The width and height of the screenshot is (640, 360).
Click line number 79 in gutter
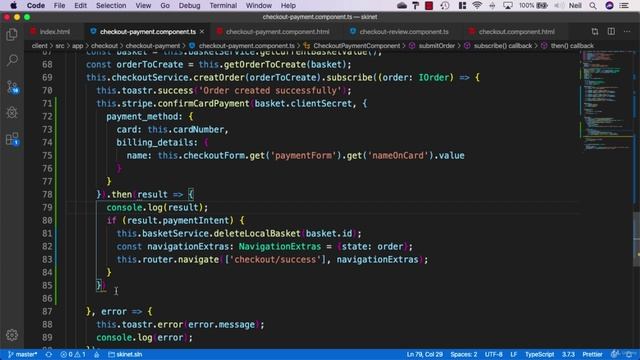click(47, 207)
